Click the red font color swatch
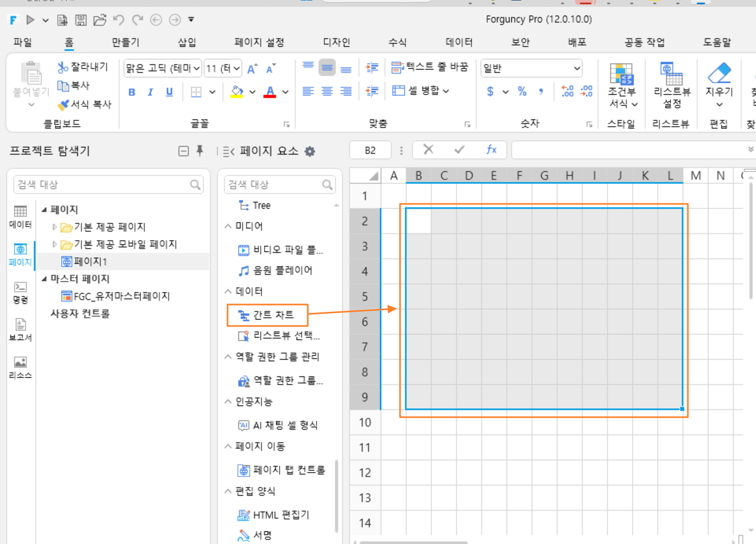756x544 pixels. [x=270, y=92]
